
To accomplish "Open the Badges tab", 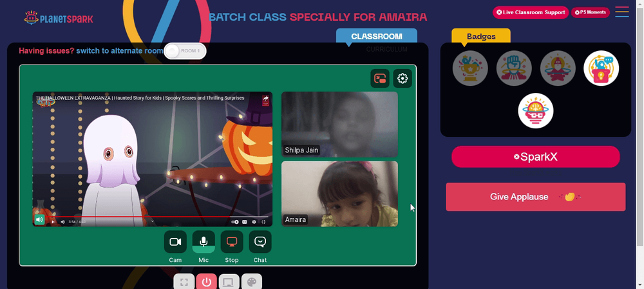I will pos(481,36).
